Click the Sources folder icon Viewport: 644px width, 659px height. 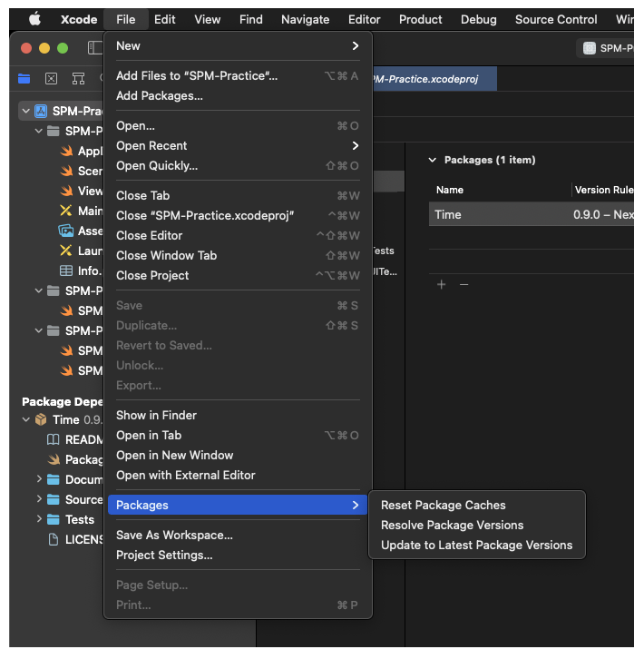click(53, 499)
